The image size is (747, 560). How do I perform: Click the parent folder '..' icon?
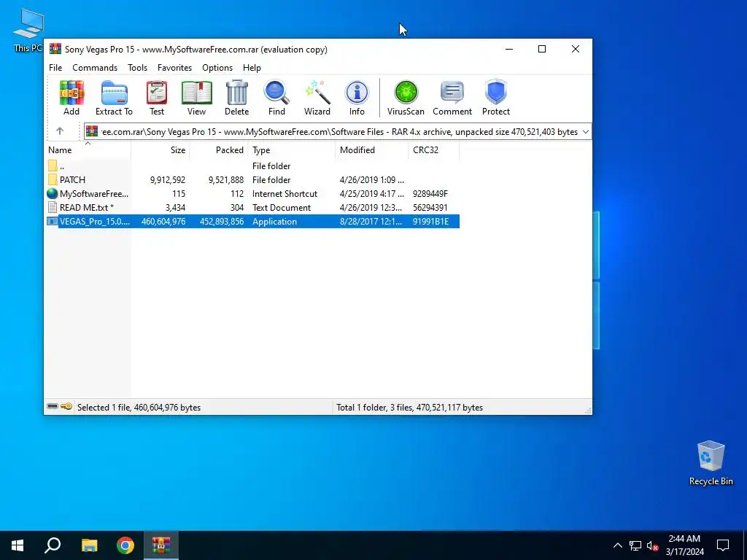pos(53,166)
